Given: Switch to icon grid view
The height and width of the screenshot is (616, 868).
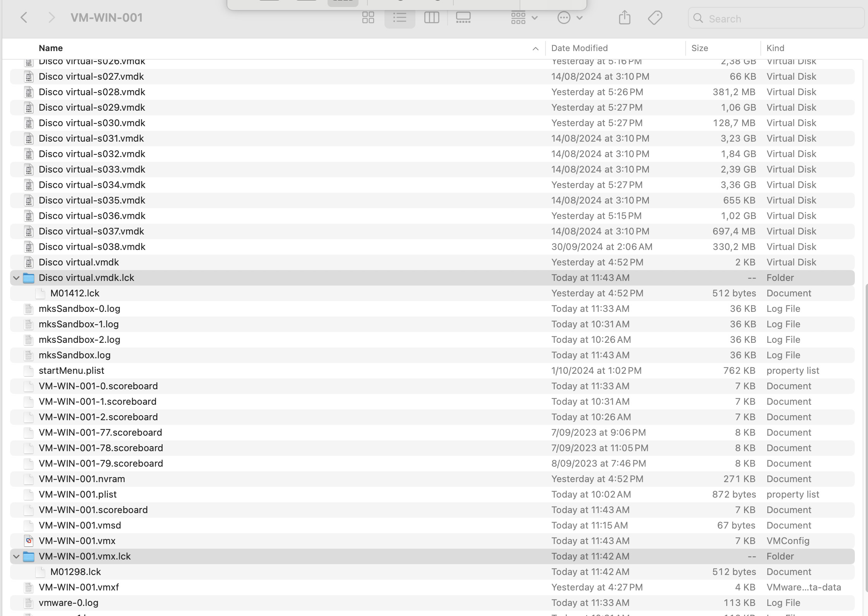Looking at the screenshot, I should pos(368,18).
